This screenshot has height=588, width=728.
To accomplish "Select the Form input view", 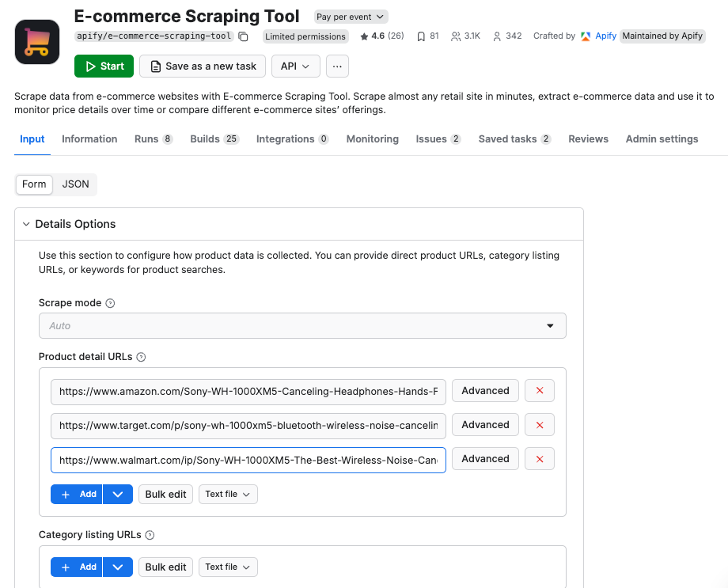I will click(34, 184).
